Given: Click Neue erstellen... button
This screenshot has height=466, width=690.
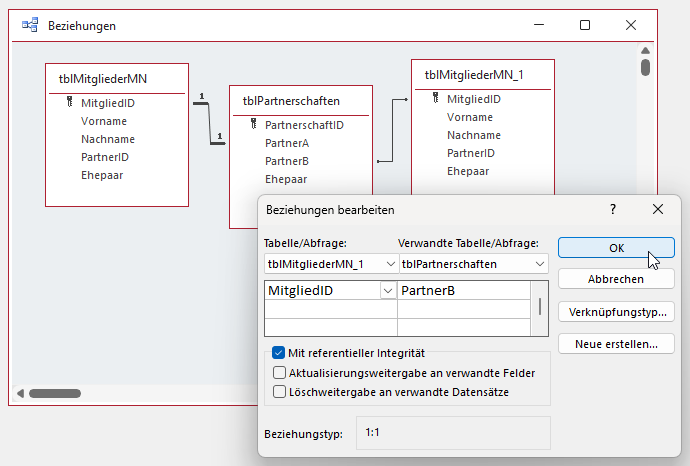Looking at the screenshot, I should tap(616, 344).
